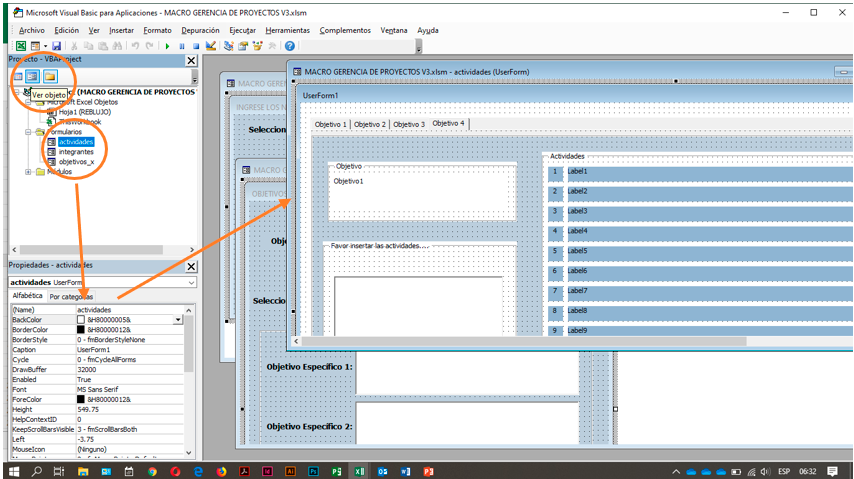Open the Ejecutar menu
The width and height of the screenshot is (854, 479).
pos(242,31)
